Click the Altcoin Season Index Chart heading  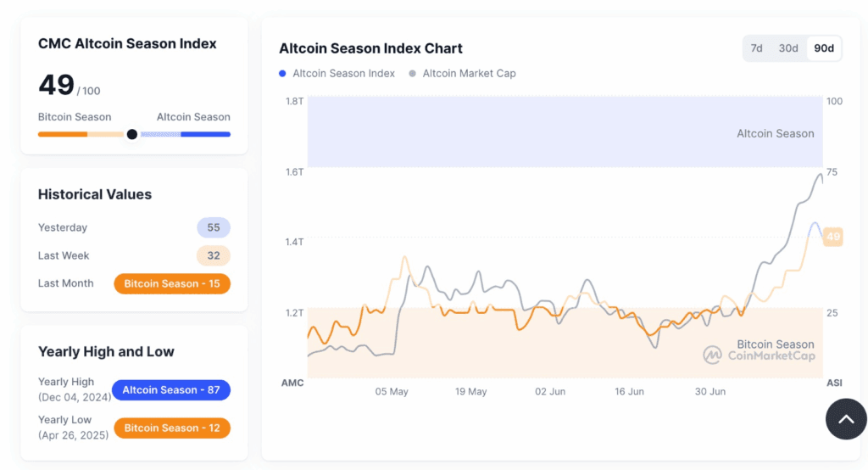pyautogui.click(x=370, y=48)
